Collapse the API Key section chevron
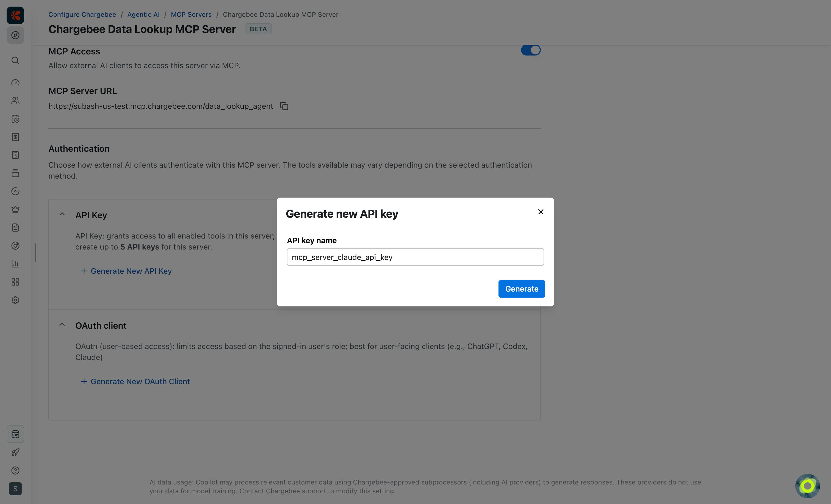 (62, 214)
